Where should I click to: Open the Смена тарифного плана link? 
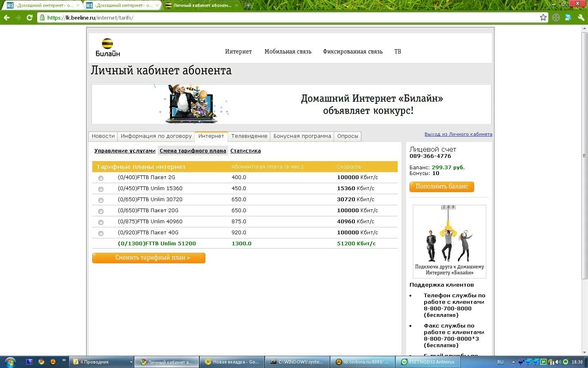(193, 151)
